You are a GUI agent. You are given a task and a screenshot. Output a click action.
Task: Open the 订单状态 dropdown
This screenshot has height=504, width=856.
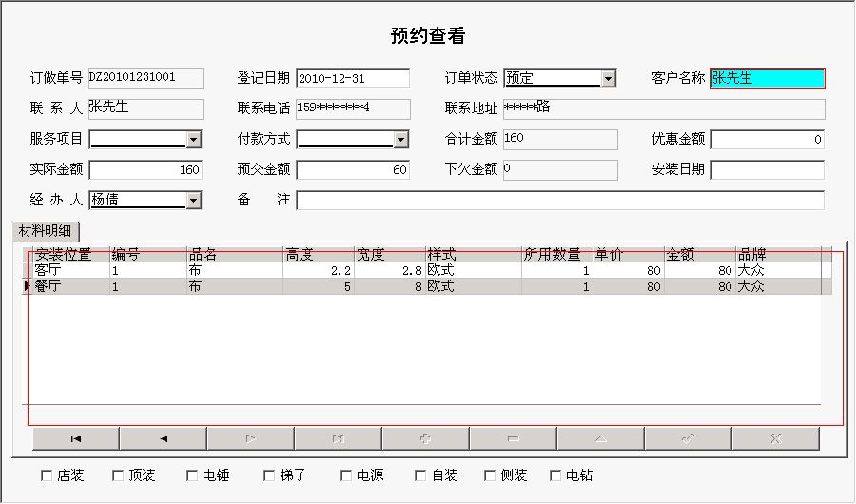point(608,79)
